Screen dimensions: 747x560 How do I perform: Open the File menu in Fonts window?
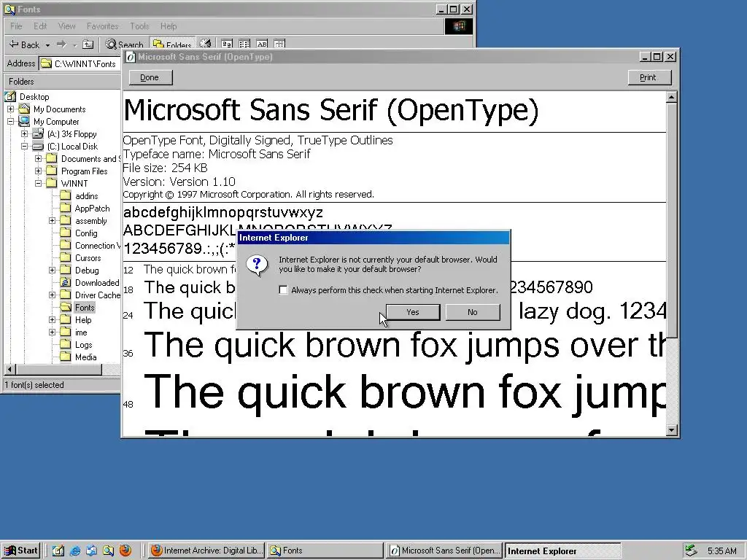[x=16, y=26]
